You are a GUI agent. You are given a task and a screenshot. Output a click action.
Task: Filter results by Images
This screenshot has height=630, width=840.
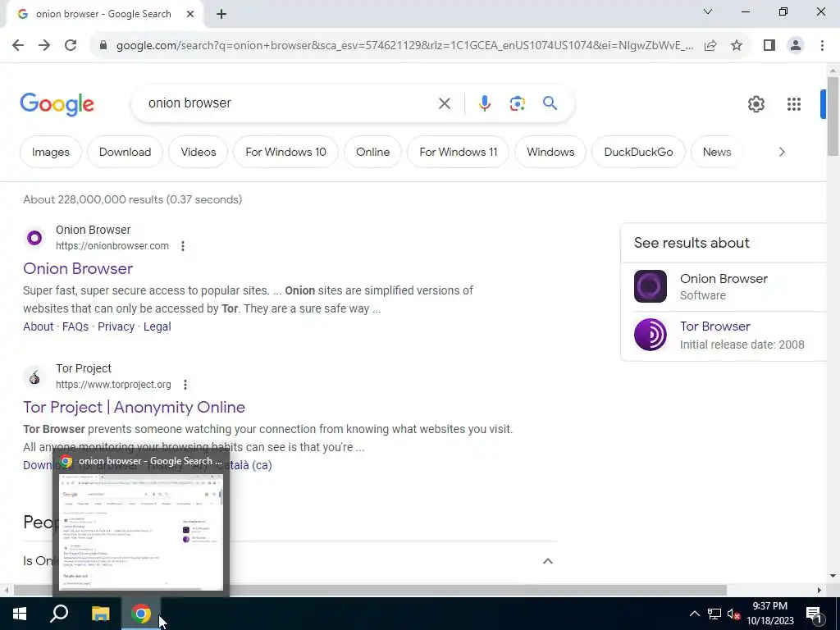(51, 152)
